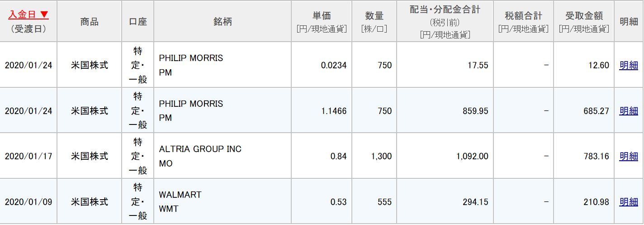Select the ALTRIA GROUP INC stock name
This screenshot has width=644, height=225.
tap(200, 149)
